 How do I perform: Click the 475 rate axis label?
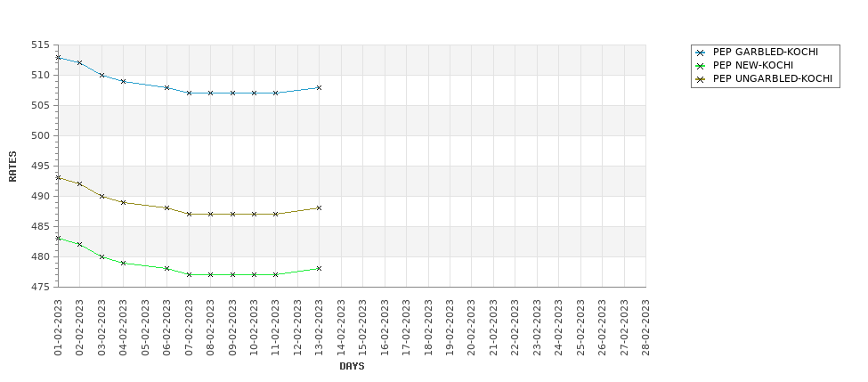point(40,287)
